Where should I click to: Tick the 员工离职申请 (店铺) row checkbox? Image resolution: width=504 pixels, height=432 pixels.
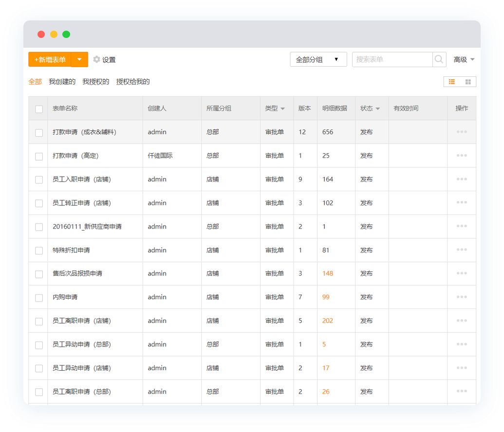(39, 322)
